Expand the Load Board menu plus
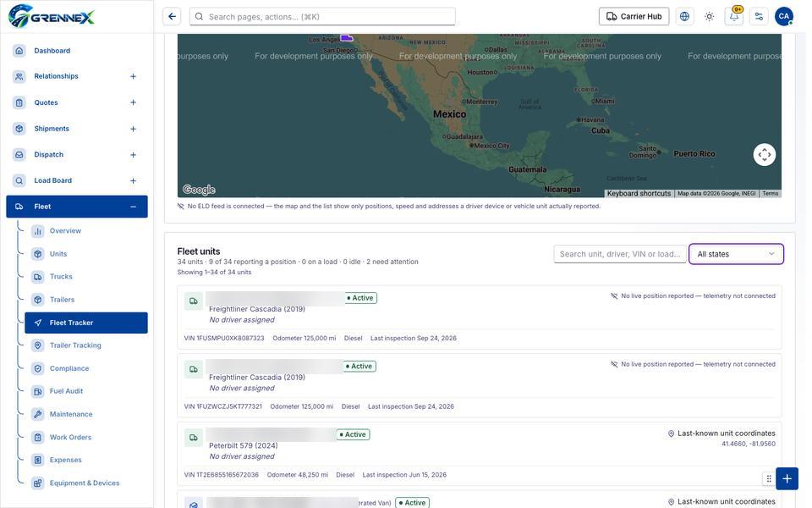 [133, 180]
